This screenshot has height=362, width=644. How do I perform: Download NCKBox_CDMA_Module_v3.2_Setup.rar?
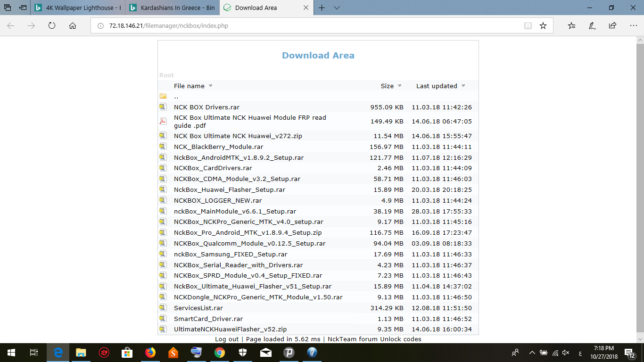click(x=237, y=179)
